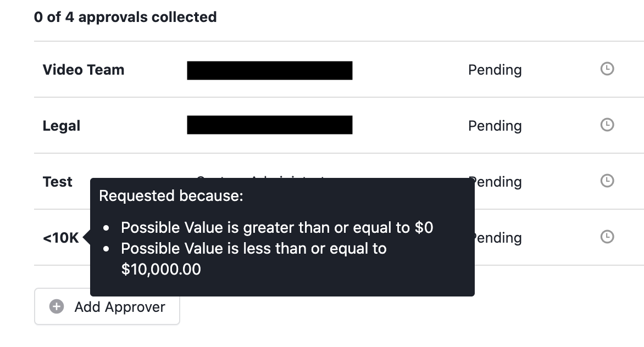Click the plus icon on Add Approver

coord(57,306)
